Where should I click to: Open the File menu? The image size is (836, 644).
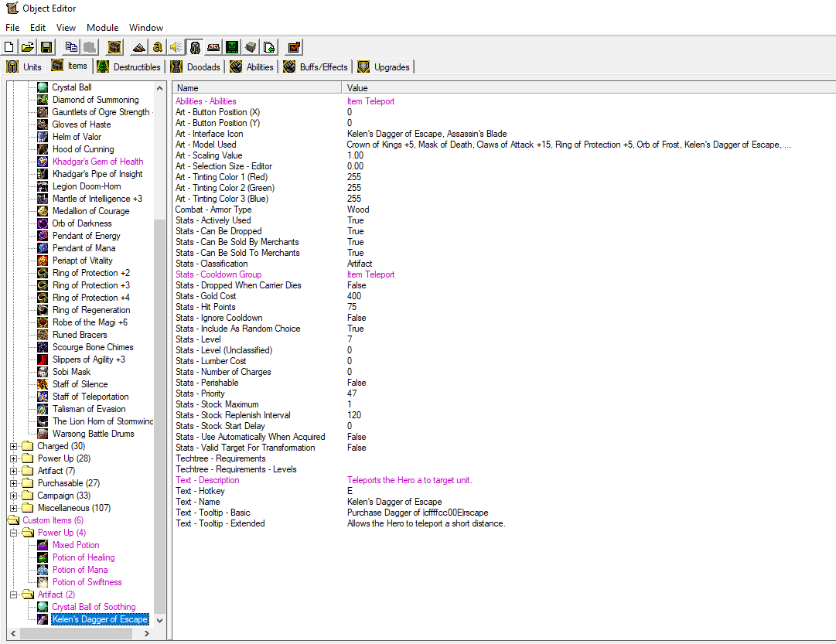point(12,28)
